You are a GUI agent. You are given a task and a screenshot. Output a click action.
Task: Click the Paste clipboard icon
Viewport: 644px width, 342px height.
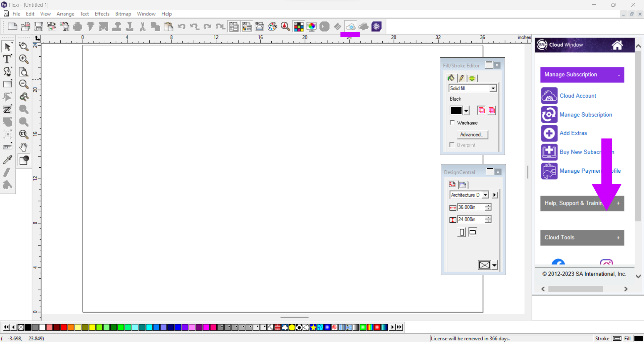coord(168,26)
